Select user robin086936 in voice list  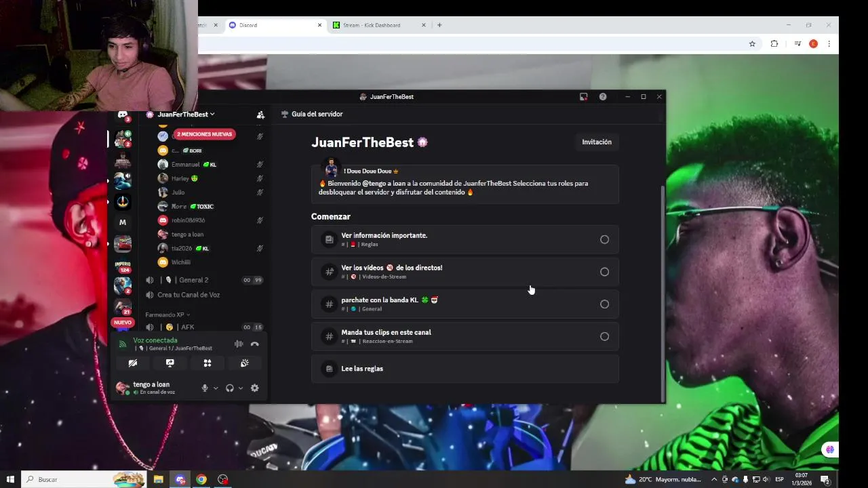(x=210, y=220)
